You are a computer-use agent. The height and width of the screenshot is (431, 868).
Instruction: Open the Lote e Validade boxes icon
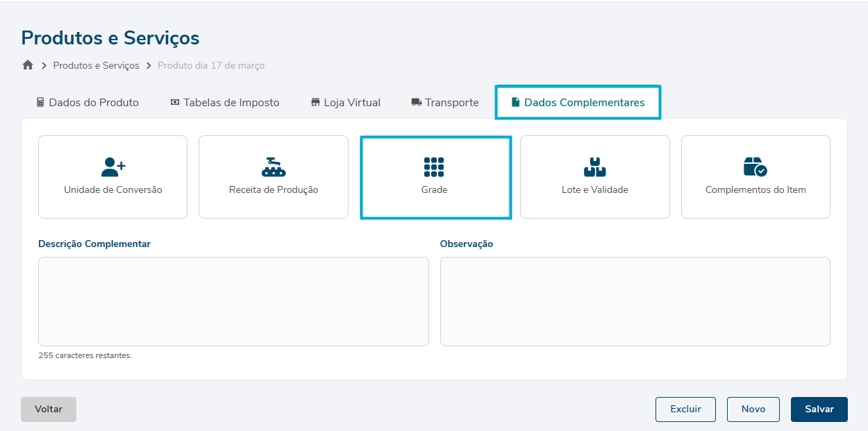[x=594, y=167]
